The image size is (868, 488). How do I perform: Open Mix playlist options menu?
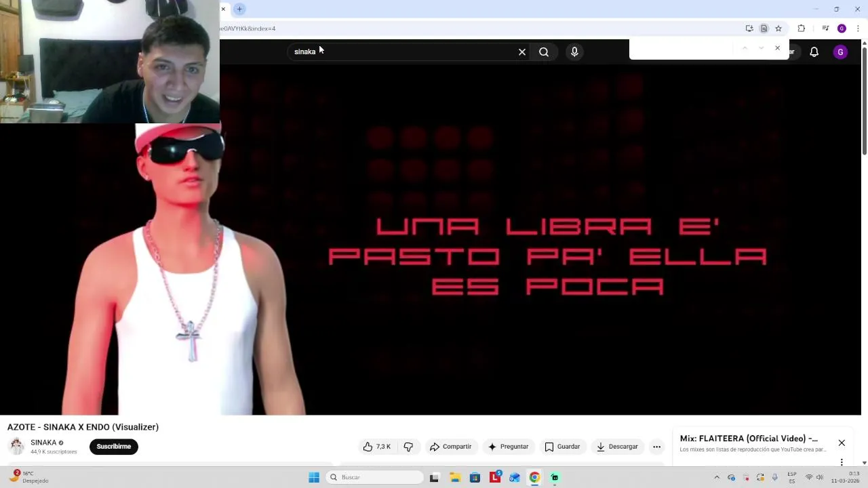[x=842, y=462]
